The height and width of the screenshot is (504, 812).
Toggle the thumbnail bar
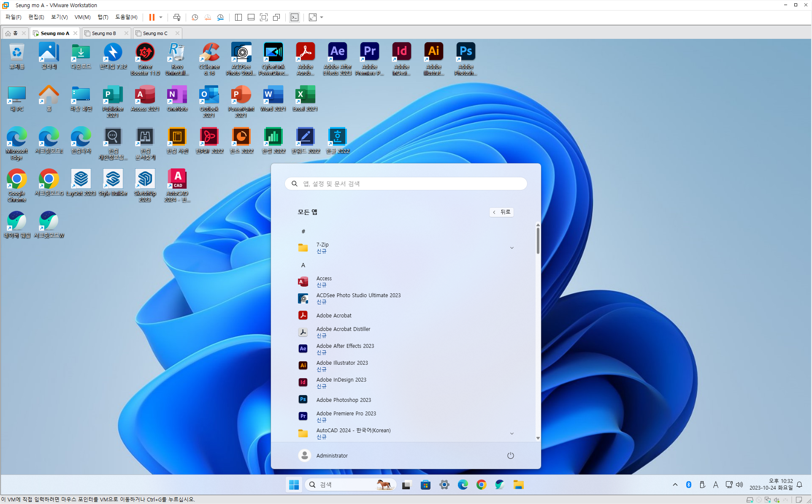251,17
